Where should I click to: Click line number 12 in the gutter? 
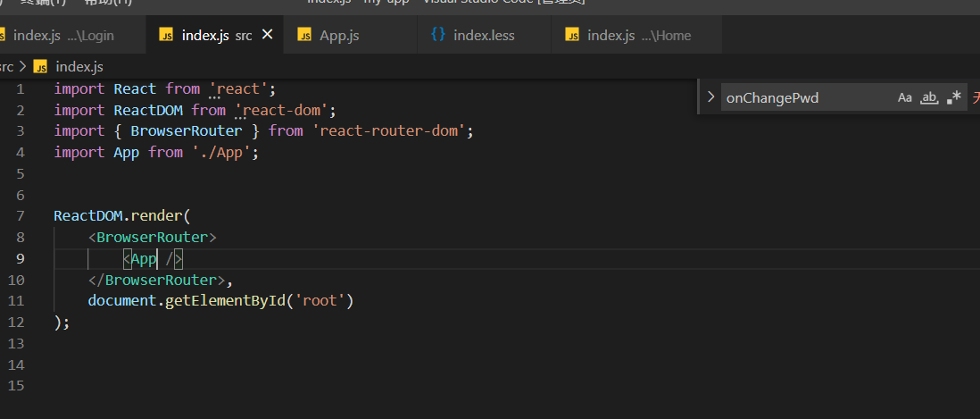(x=16, y=322)
